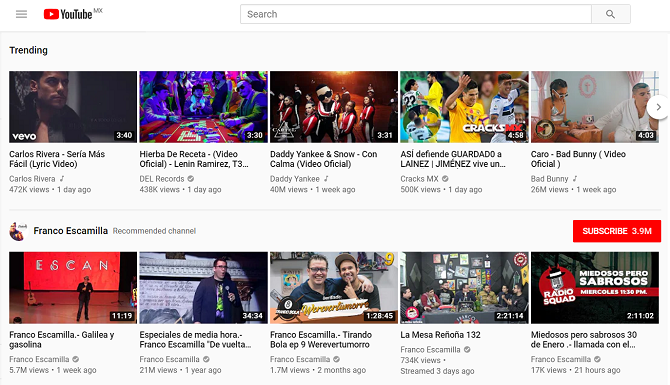Click verified badge under Tirando Bola video
This screenshot has height=385, width=670.
[337, 359]
